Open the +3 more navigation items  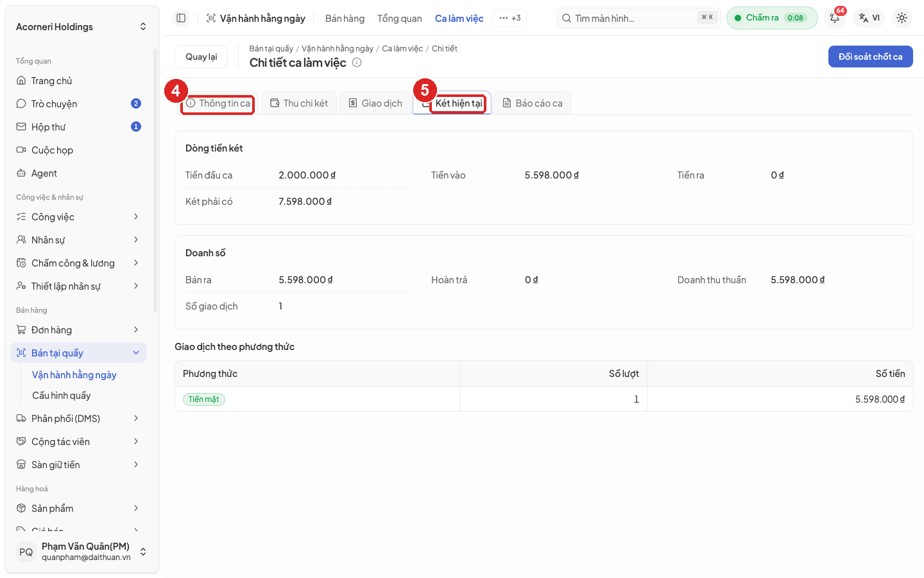[510, 18]
